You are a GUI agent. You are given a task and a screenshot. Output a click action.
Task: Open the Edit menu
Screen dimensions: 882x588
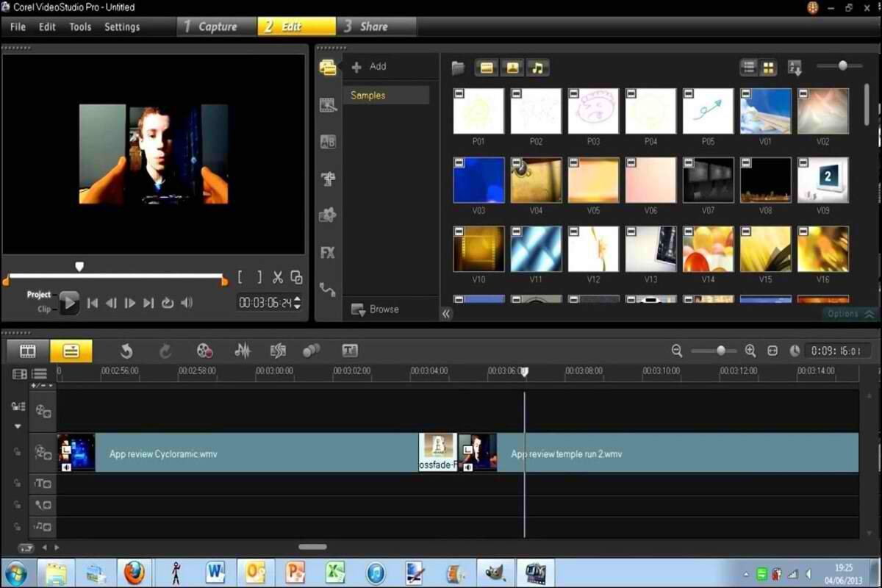pos(47,26)
